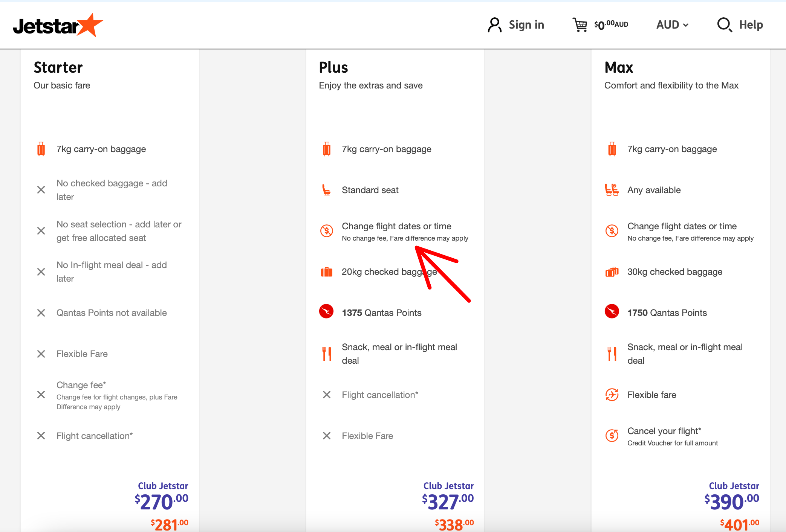Open the shopping cart icon

click(580, 25)
